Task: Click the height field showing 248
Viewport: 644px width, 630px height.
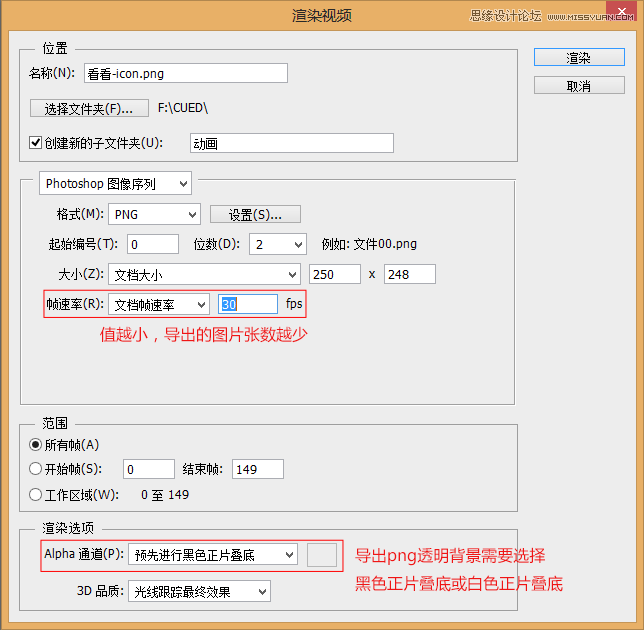Action: point(410,274)
